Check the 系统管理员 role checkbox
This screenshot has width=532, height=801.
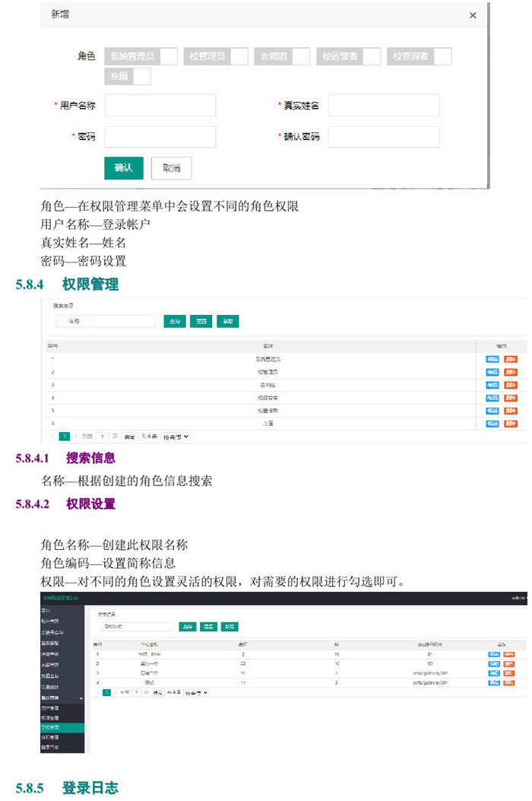coord(169,56)
